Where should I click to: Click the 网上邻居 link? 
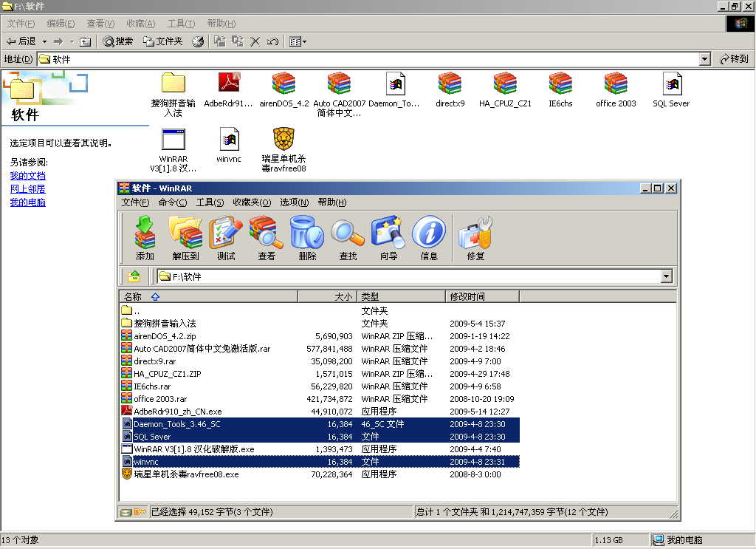point(27,188)
